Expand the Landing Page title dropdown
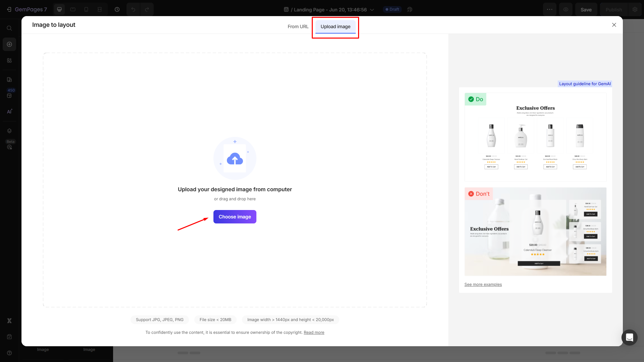 point(372,10)
